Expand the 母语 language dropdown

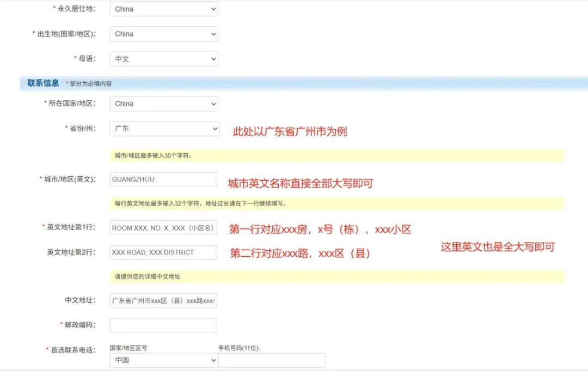164,59
